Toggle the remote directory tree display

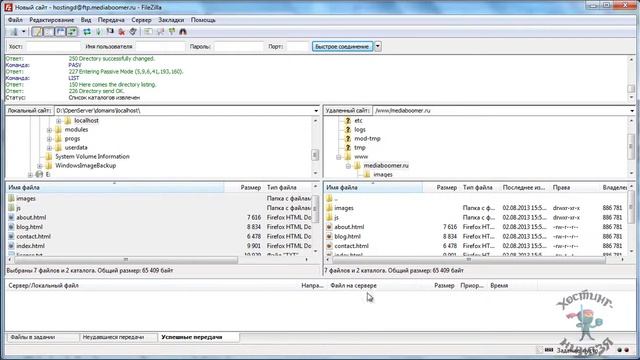pos(60,31)
